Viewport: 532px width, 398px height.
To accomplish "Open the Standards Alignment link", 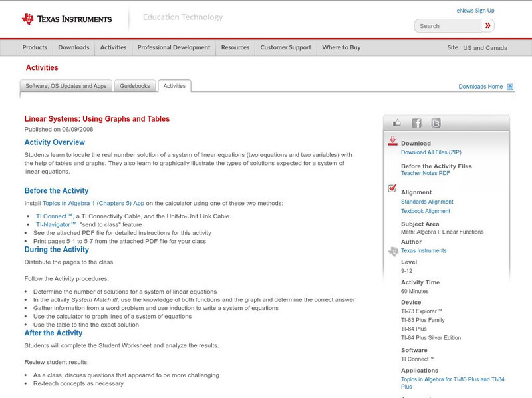I will [x=427, y=202].
